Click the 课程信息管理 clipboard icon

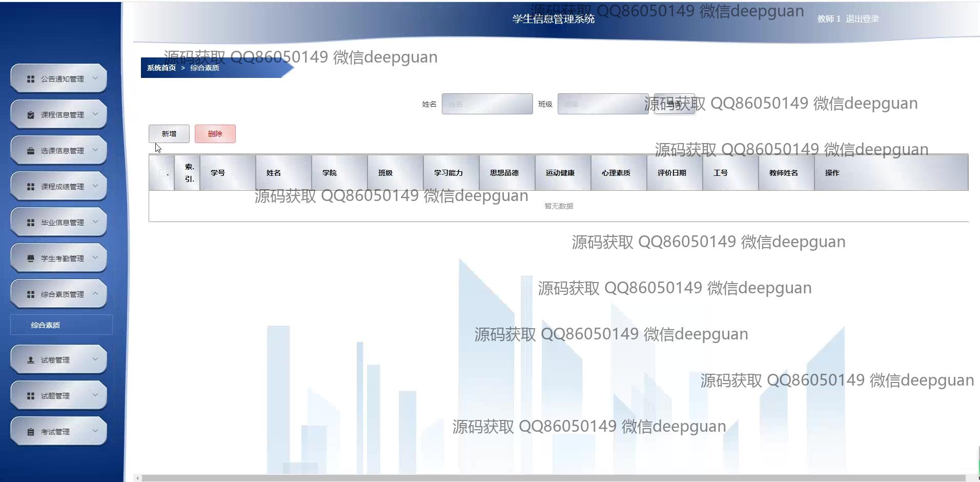click(31, 115)
